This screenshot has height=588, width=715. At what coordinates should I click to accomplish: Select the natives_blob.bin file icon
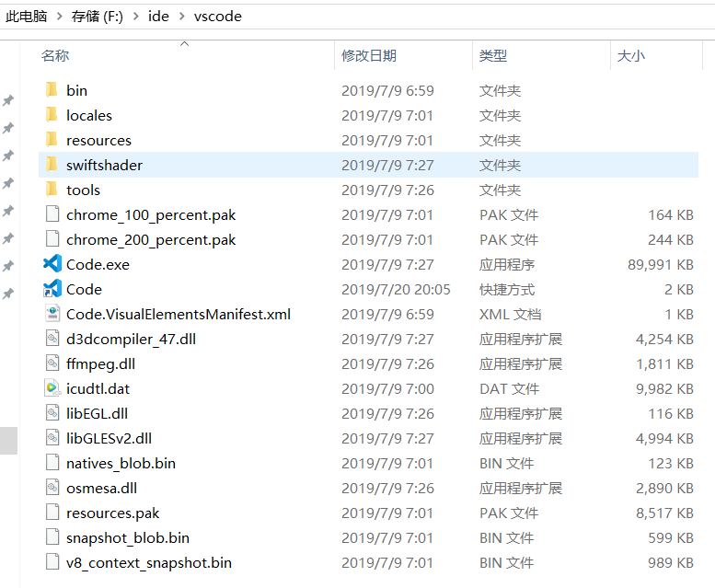coord(52,462)
